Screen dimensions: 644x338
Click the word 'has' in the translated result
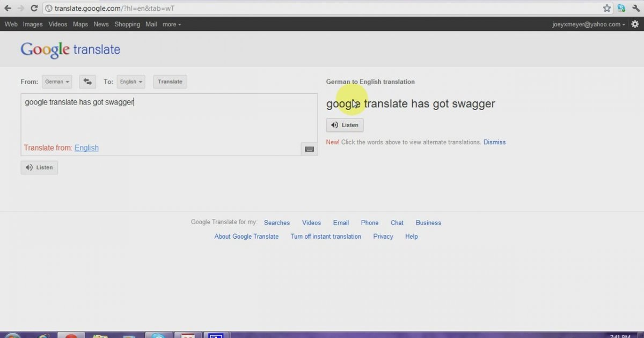point(420,104)
